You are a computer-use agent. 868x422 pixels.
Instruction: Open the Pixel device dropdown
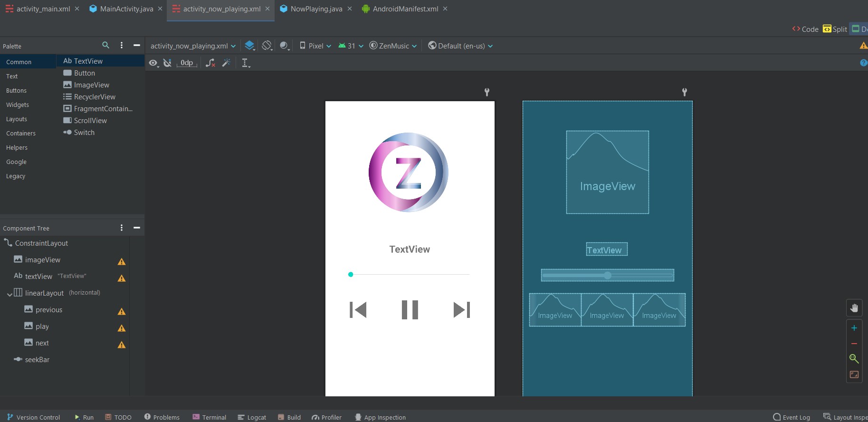pos(315,46)
